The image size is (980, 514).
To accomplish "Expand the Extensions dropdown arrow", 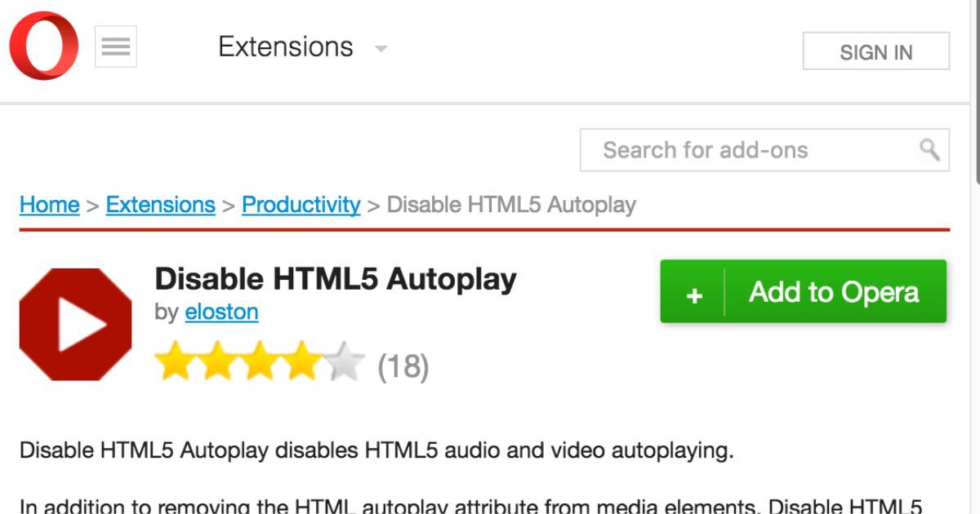I will pos(381,49).
